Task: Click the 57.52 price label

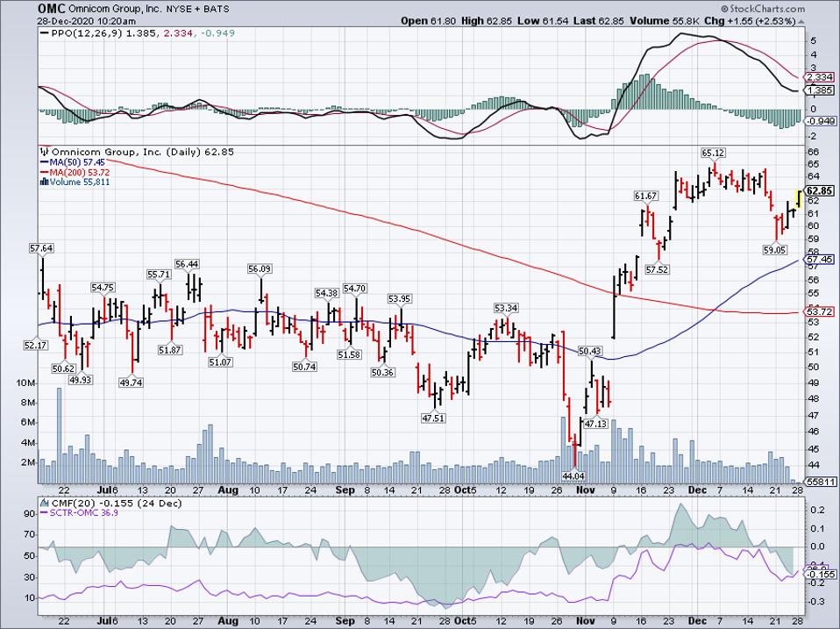Action: click(x=657, y=269)
